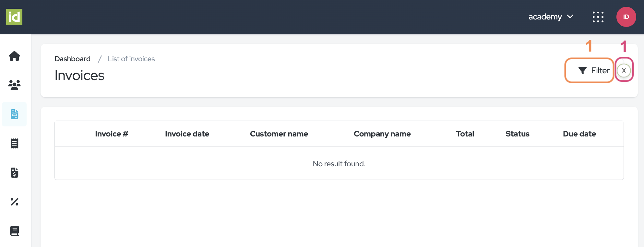Sort by Invoice # column header
This screenshot has height=247, width=644.
click(x=112, y=134)
